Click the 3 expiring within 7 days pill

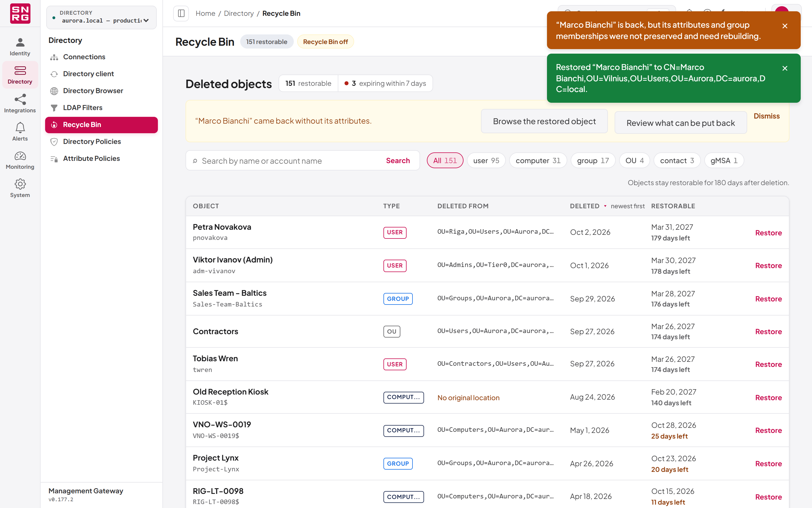(x=385, y=83)
